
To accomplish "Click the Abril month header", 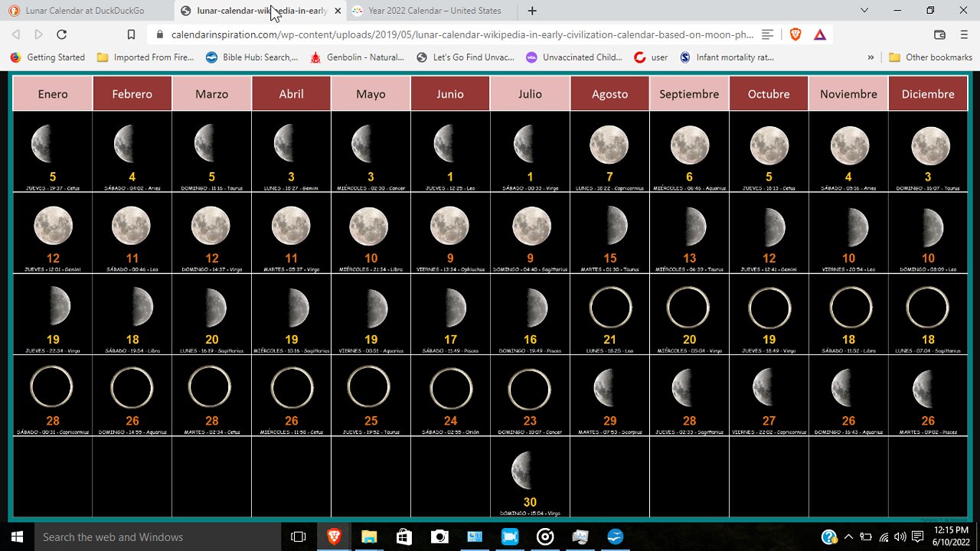I will 292,93.
